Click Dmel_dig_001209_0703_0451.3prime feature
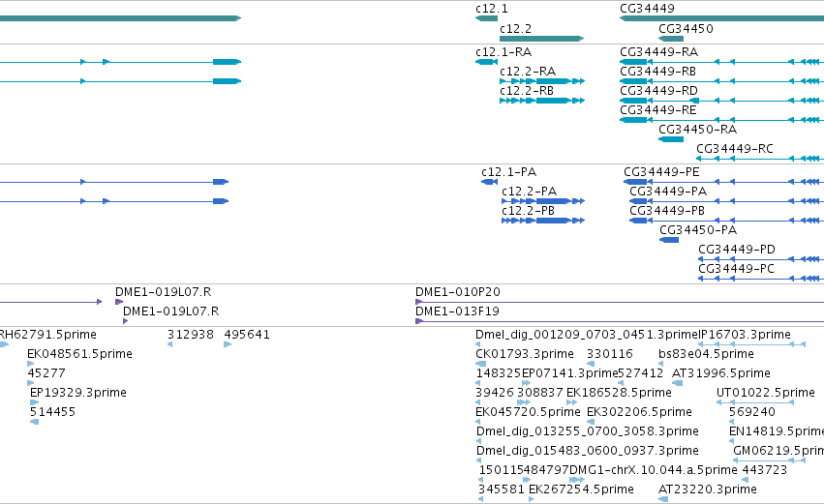Viewport: 824px width, 504px height. tap(477, 344)
